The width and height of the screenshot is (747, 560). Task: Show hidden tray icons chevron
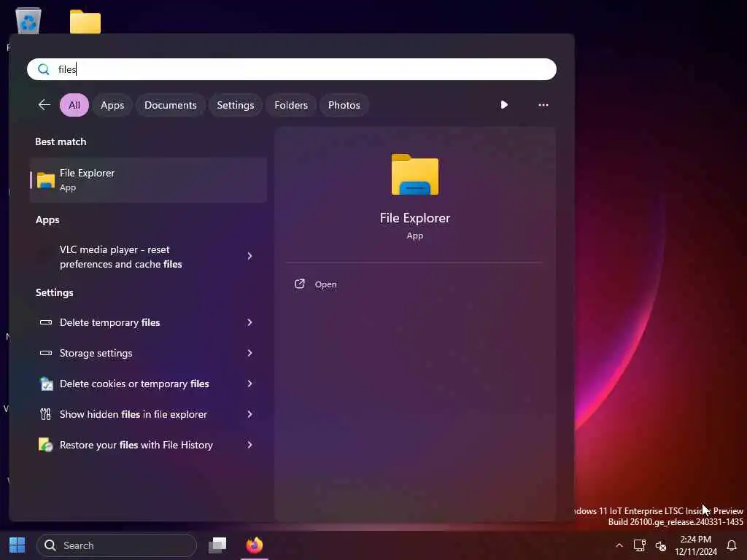tap(619, 545)
